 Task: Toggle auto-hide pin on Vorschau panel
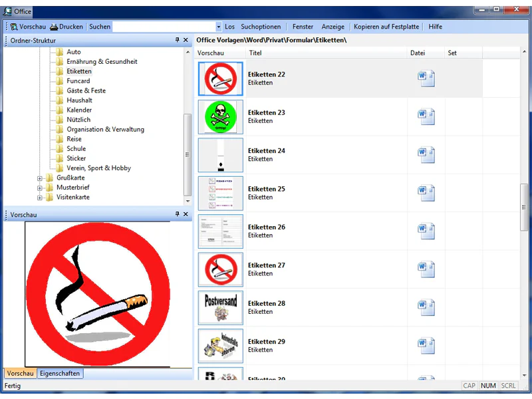click(x=177, y=214)
